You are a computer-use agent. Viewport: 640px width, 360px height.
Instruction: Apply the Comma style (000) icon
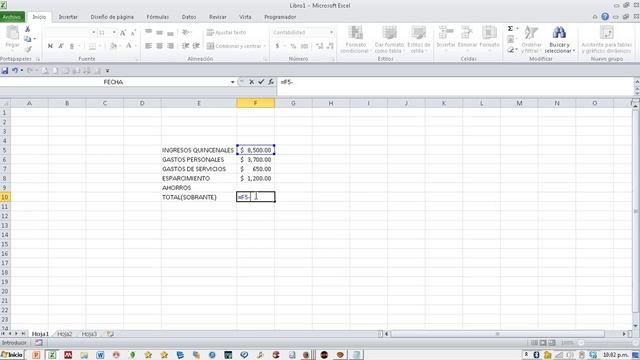pyautogui.click(x=304, y=46)
